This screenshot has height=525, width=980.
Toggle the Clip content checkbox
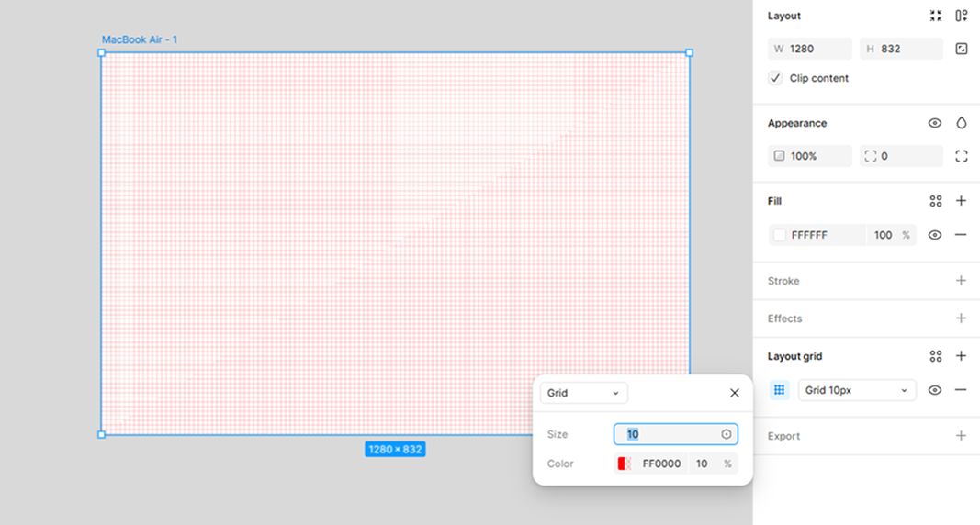pyautogui.click(x=775, y=78)
